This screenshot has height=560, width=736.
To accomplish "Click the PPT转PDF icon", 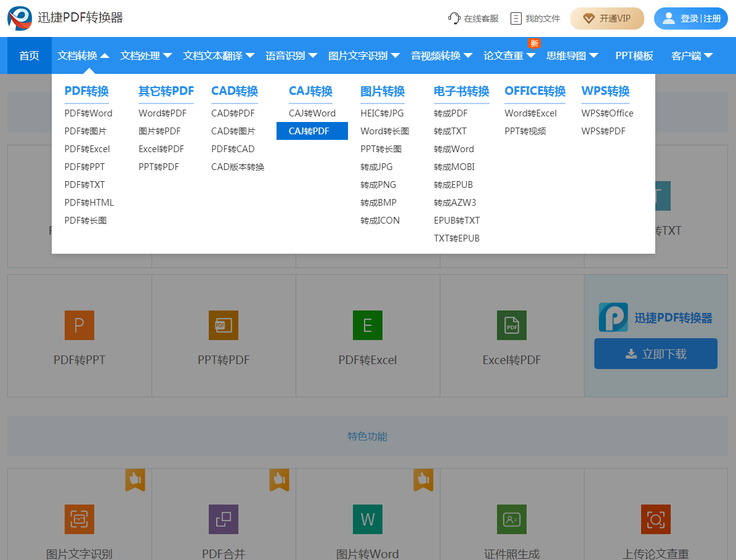I will [224, 325].
